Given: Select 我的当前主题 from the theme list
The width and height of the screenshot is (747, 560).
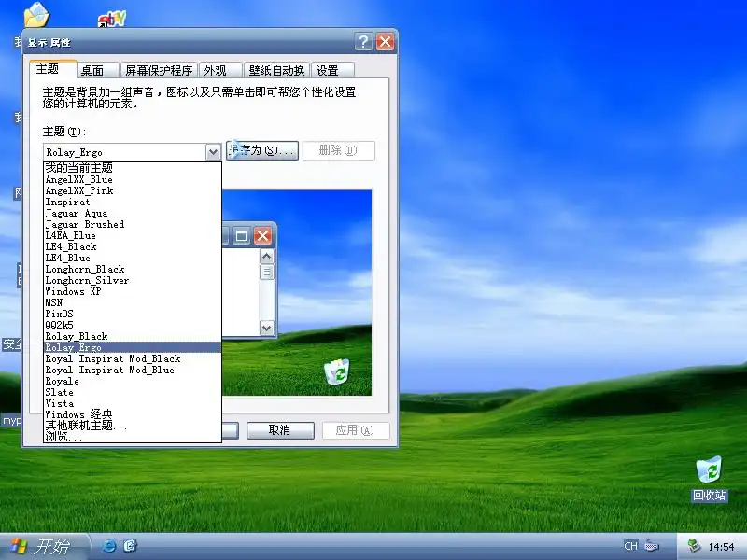Looking at the screenshot, I should [133, 168].
